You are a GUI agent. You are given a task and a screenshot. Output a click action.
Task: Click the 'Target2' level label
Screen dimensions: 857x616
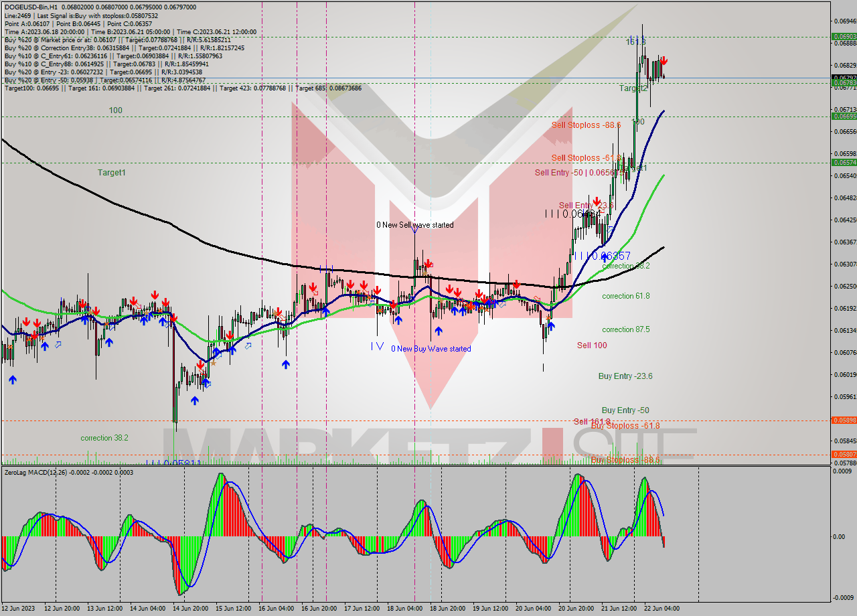(x=633, y=88)
